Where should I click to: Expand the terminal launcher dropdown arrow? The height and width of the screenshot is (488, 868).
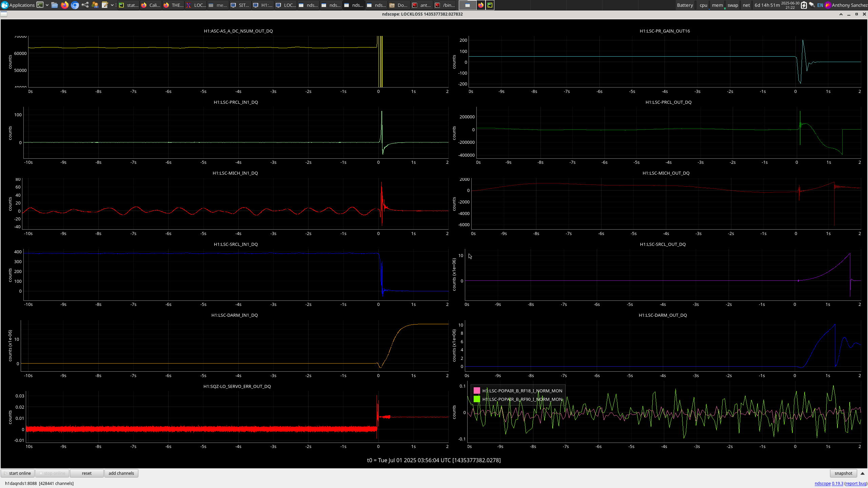(47, 5)
